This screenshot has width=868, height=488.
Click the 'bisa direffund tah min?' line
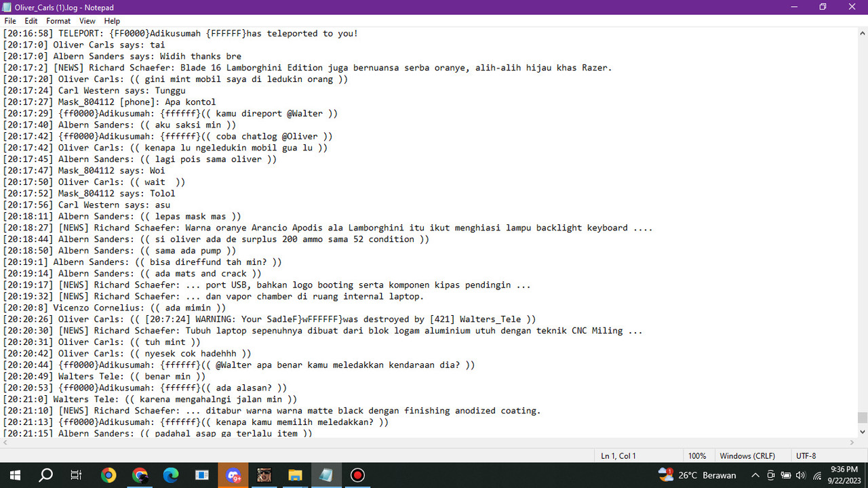click(x=142, y=262)
